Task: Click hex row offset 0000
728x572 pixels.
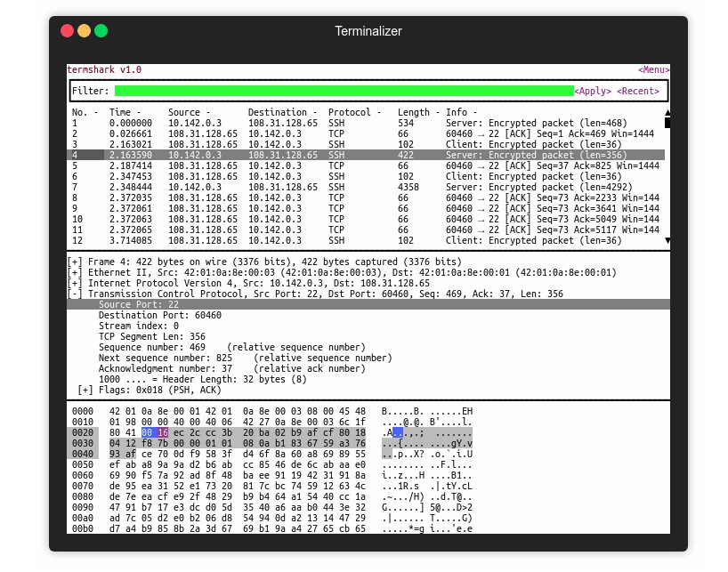Action: click(x=83, y=411)
